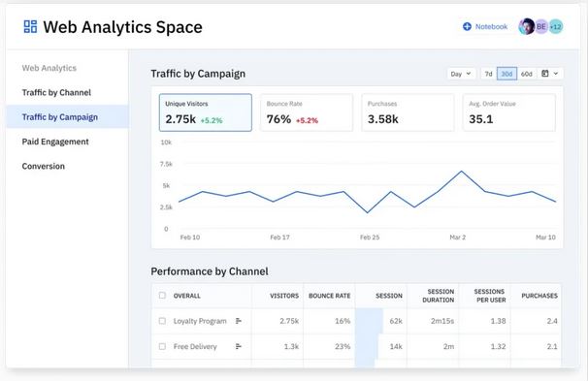
Task: Open the Notebook button
Action: [x=485, y=26]
